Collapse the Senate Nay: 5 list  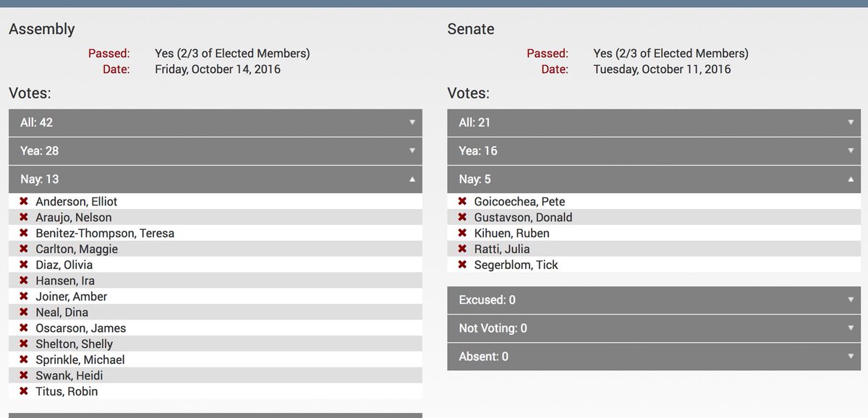654,179
